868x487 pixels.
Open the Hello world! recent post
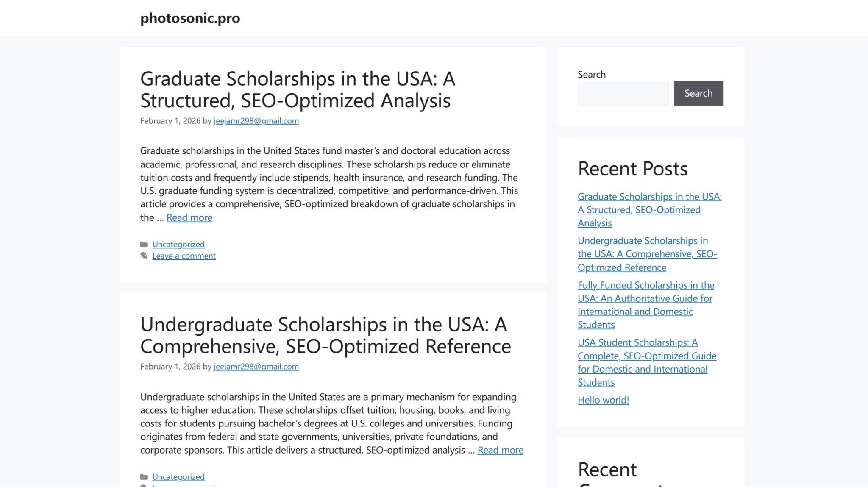(x=603, y=400)
